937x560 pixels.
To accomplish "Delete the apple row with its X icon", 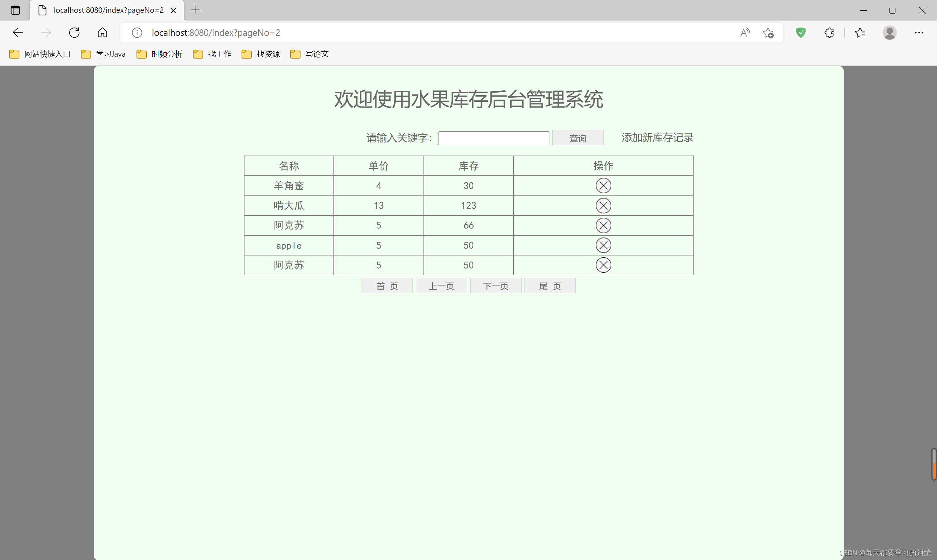I will coord(603,245).
